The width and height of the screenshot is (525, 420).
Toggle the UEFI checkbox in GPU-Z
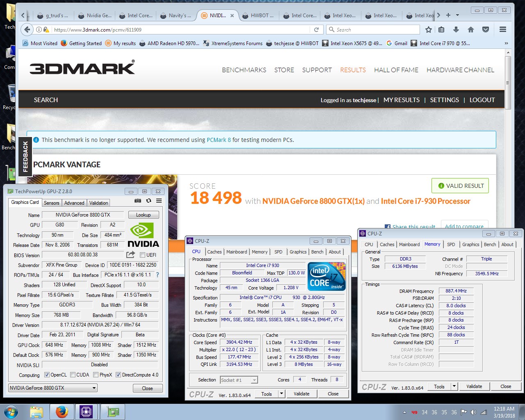[x=143, y=255]
